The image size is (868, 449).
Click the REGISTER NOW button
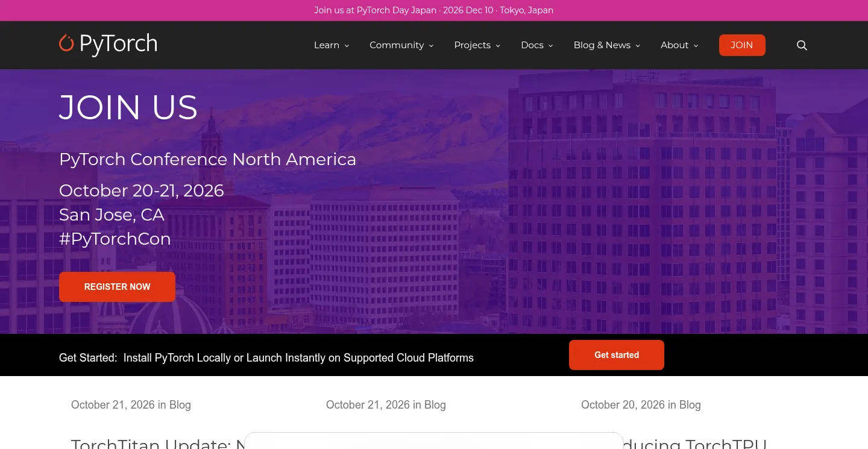pos(117,287)
